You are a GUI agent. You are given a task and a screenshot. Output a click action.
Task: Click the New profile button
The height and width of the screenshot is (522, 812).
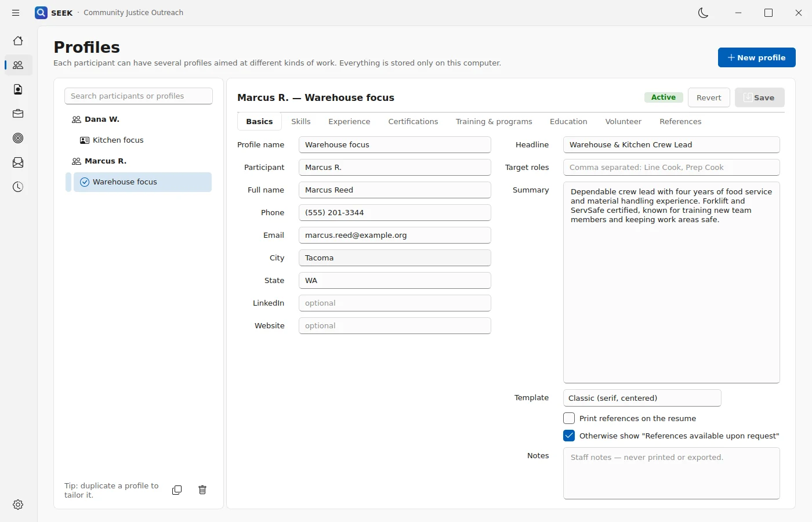[x=756, y=57]
